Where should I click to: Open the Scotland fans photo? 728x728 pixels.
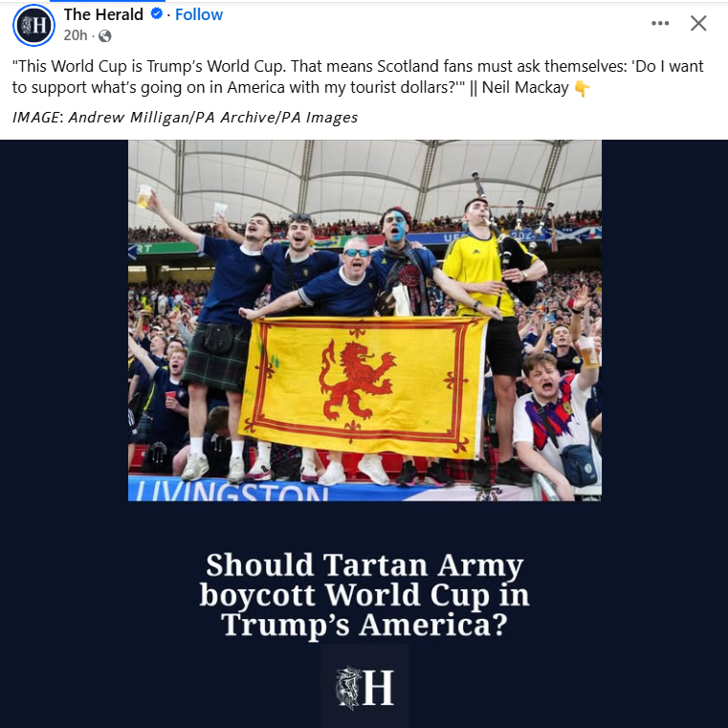(364, 320)
